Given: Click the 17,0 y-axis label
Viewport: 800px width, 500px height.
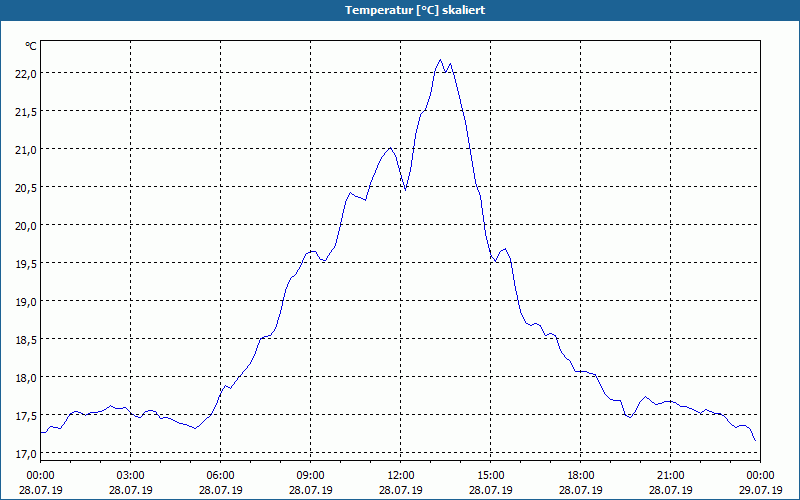Looking at the screenshot, I should click(x=26, y=454).
